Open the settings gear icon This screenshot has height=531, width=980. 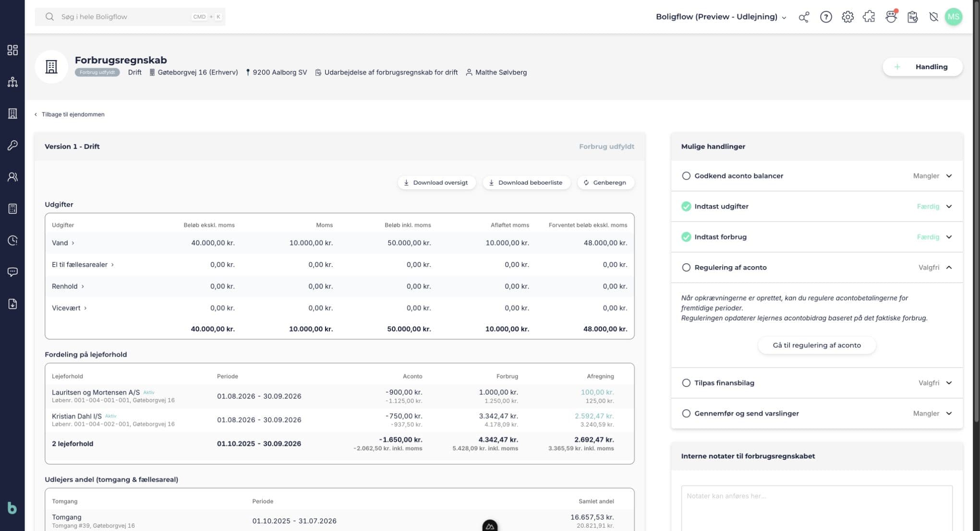(847, 17)
